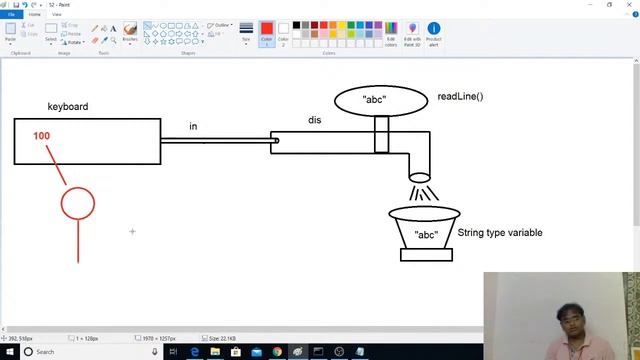Open the Select dropdown arrow
The width and height of the screenshot is (640, 360).
click(51, 43)
